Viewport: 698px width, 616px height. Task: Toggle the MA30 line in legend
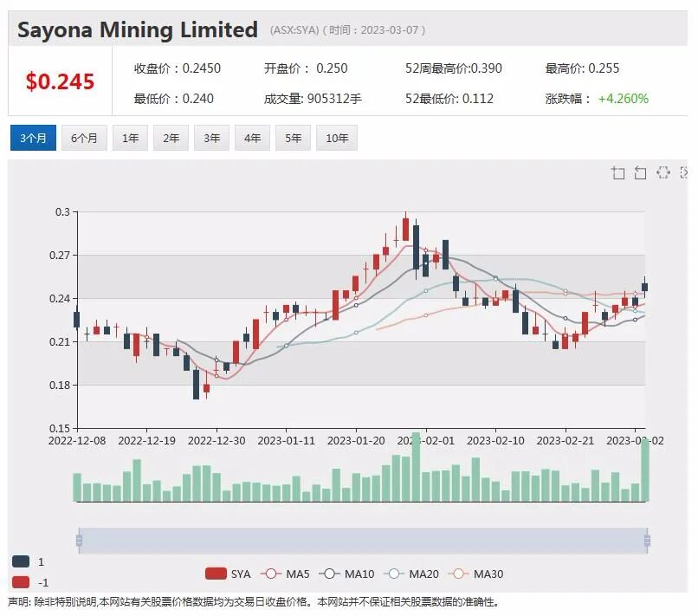(x=475, y=574)
